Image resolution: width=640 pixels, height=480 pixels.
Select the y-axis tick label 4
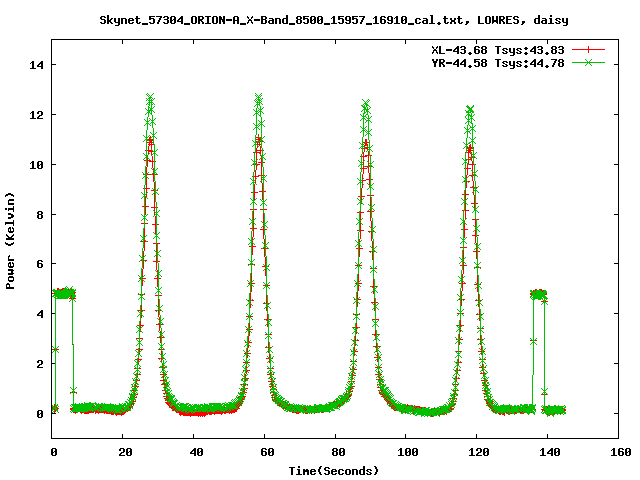pyautogui.click(x=40, y=314)
